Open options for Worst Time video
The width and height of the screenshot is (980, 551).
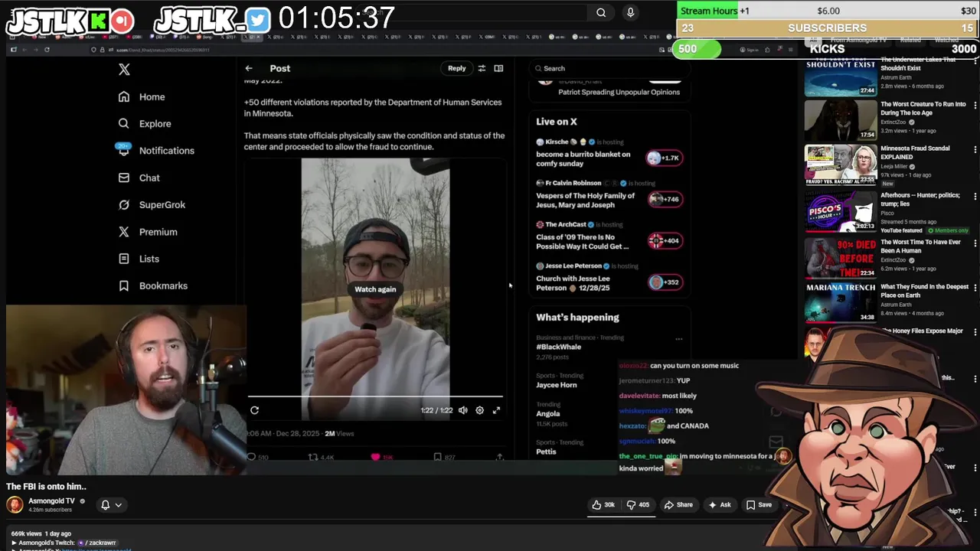pos(975,243)
